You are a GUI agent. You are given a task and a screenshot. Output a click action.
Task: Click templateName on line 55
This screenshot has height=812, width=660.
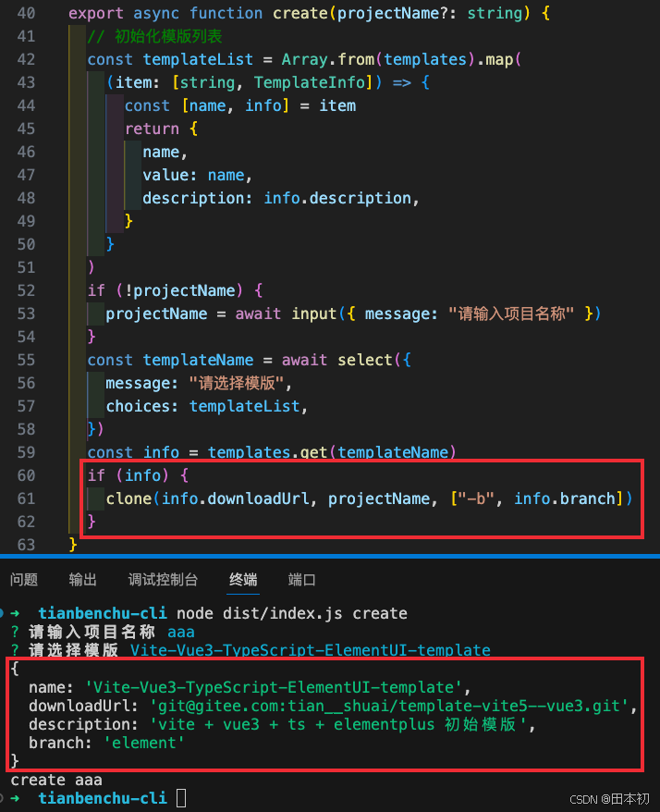(198, 360)
